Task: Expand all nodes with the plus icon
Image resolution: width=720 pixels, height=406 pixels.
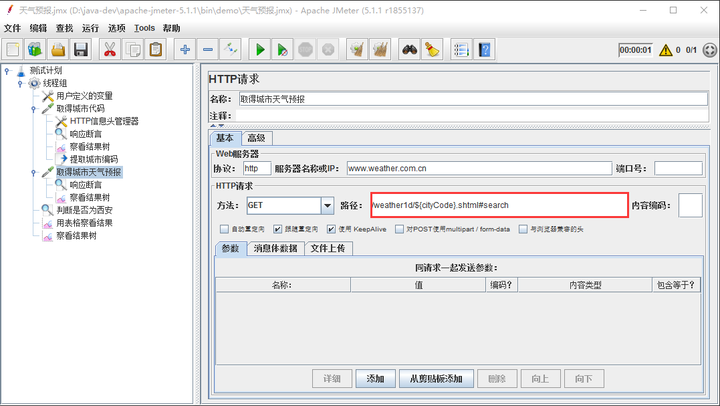Action: [185, 50]
